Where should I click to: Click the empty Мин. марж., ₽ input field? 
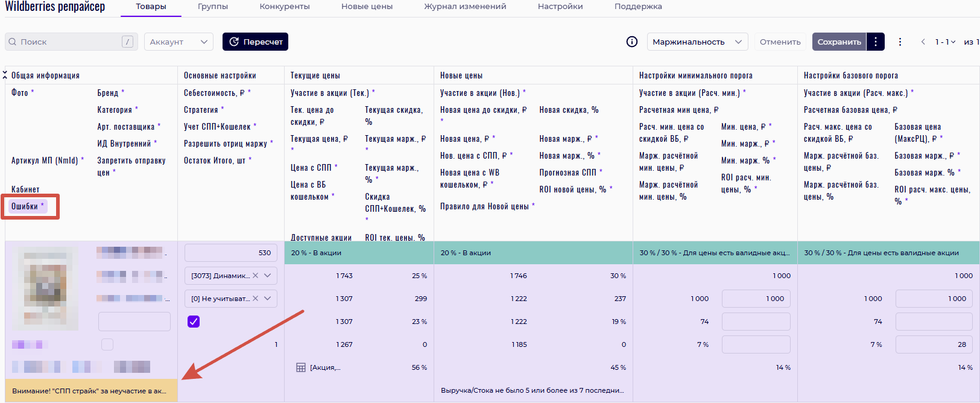tap(756, 322)
